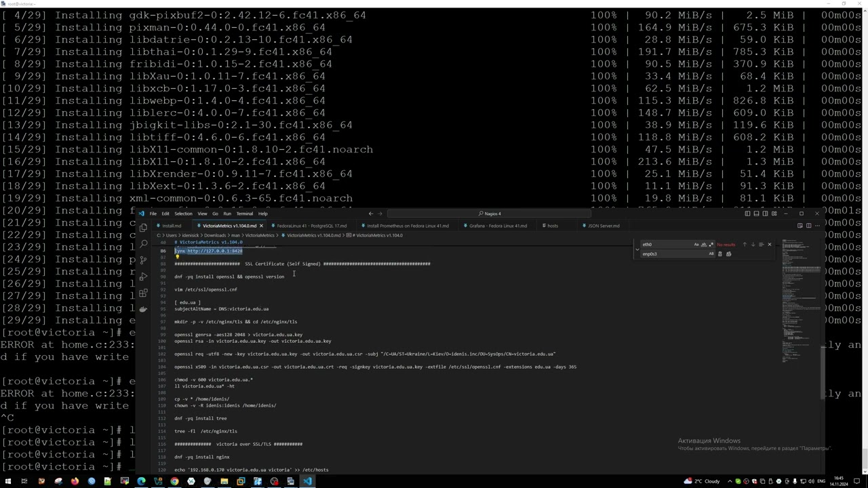Expand the system tray hidden icons chevron
868x488 pixels.
[x=730, y=481]
